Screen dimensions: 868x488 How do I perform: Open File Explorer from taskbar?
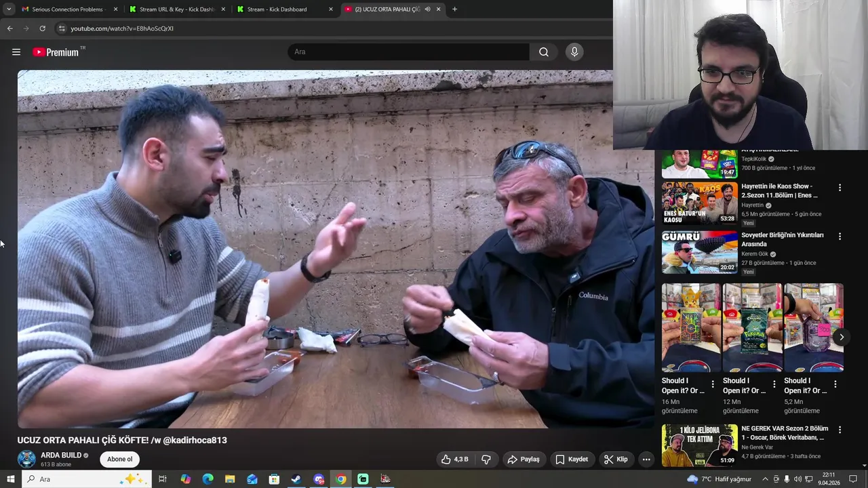coord(230,479)
